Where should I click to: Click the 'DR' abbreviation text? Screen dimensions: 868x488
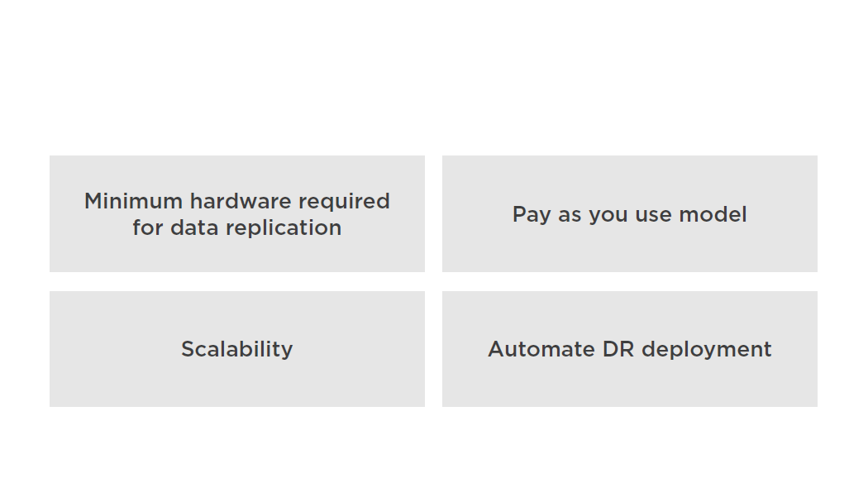point(618,350)
